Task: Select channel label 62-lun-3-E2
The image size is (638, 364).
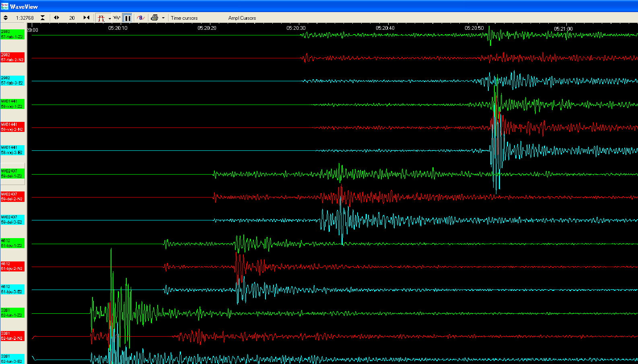Action: click(12, 359)
